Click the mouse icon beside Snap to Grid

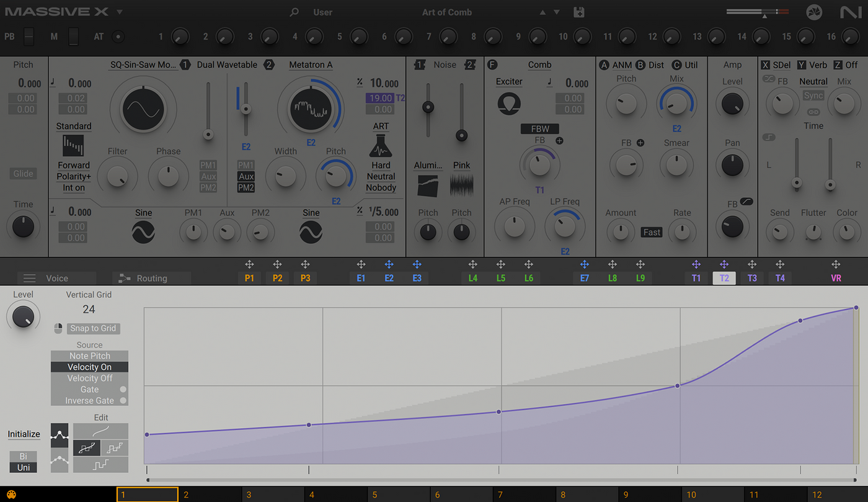tap(58, 328)
